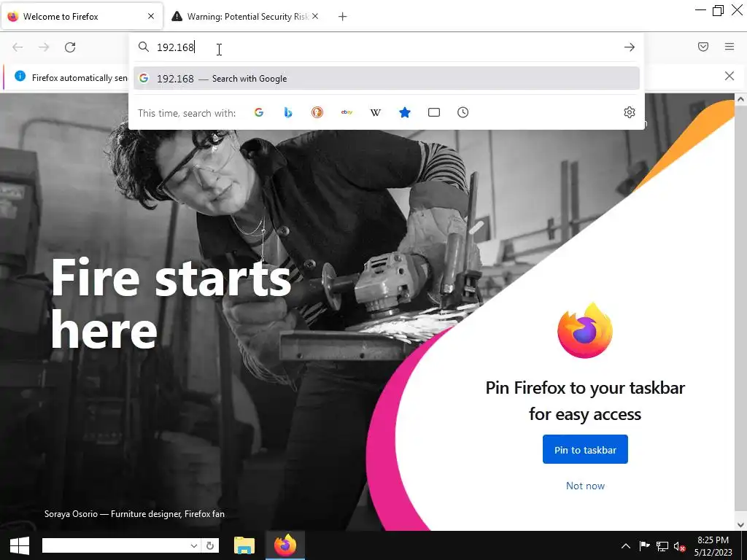Search this time with Bing icon
Viewport: 747px width, 560px height.
(x=287, y=112)
